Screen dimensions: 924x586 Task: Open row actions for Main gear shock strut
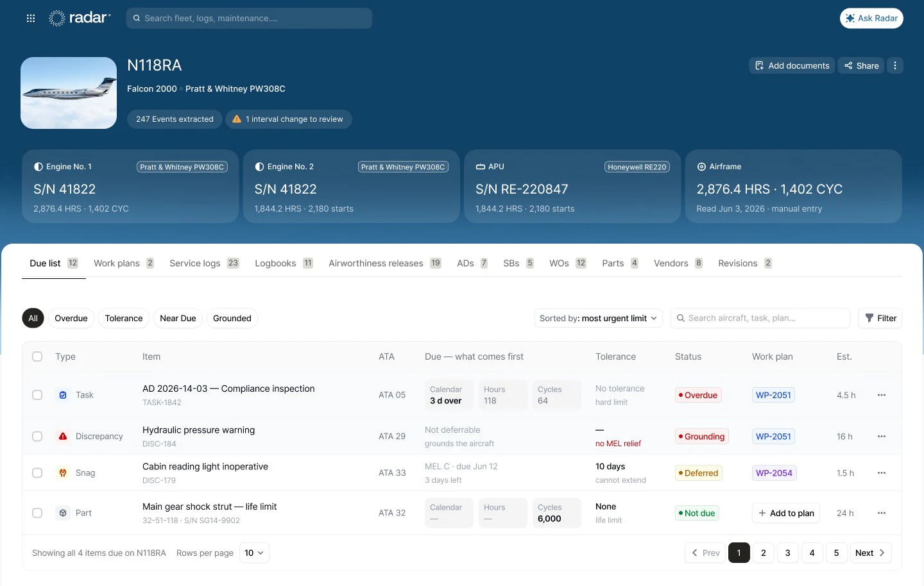click(x=882, y=513)
